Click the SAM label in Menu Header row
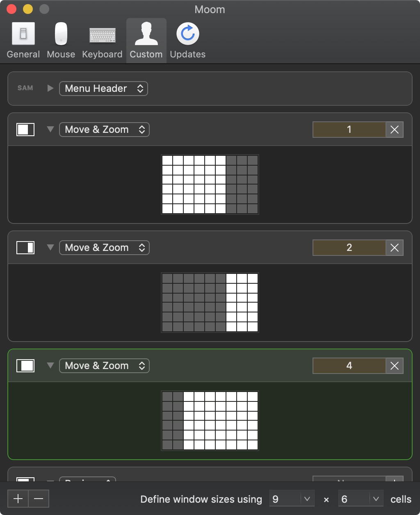 point(25,88)
